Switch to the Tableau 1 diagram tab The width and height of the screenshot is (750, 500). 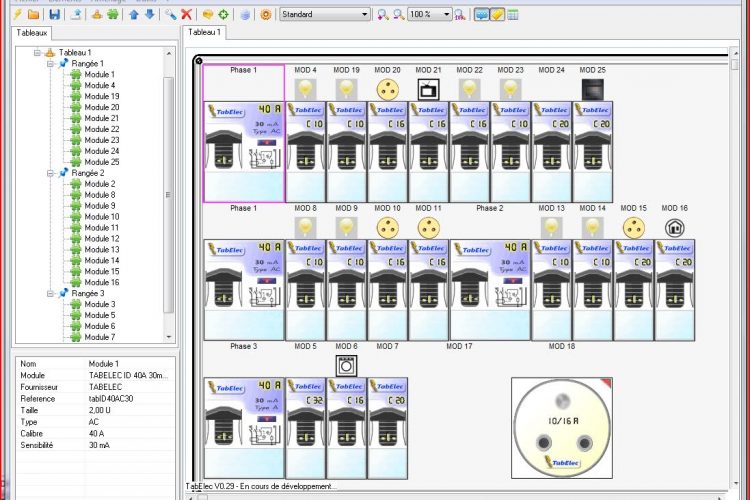pyautogui.click(x=207, y=33)
